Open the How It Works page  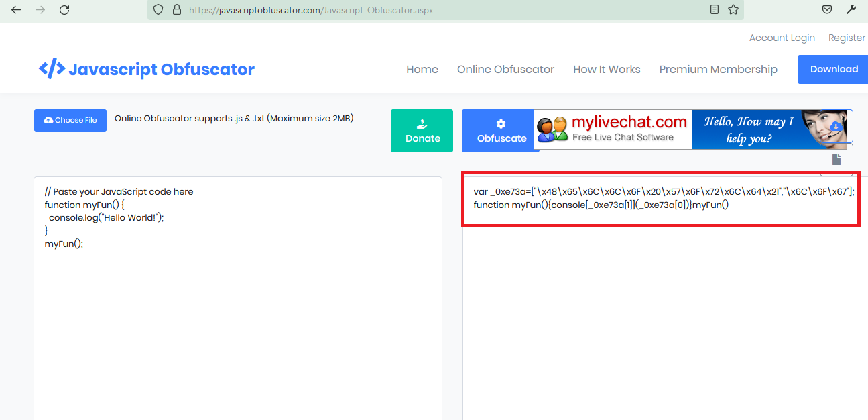[x=607, y=70]
